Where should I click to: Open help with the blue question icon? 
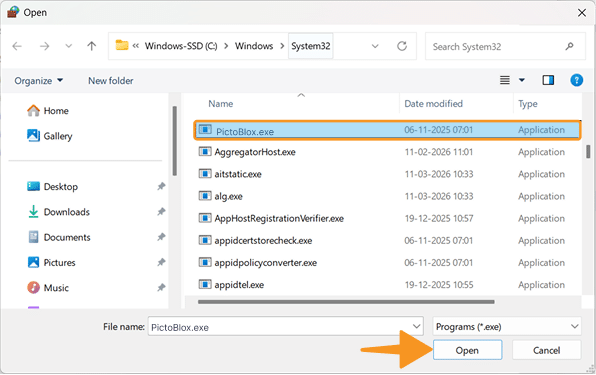[577, 80]
